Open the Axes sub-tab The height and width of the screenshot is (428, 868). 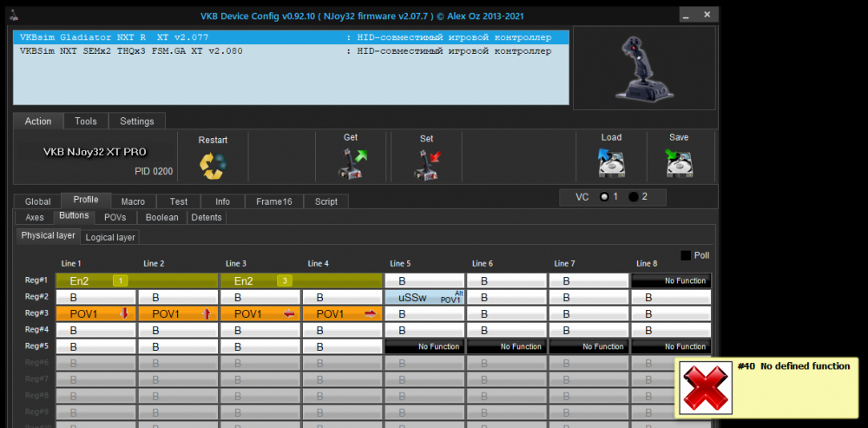point(35,218)
